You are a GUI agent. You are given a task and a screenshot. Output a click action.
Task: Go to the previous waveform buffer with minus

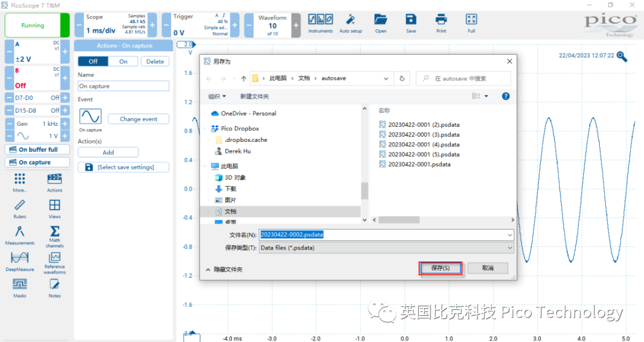tap(249, 26)
